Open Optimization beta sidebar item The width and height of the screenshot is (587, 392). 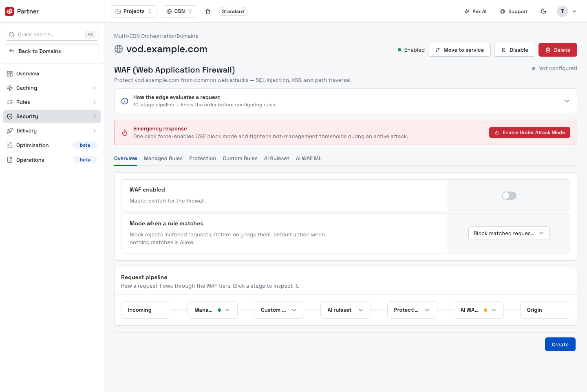pos(52,145)
